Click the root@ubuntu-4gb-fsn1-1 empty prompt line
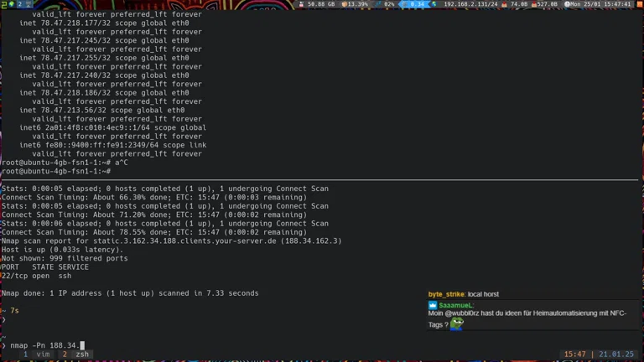This screenshot has height=362, width=644. click(54, 171)
